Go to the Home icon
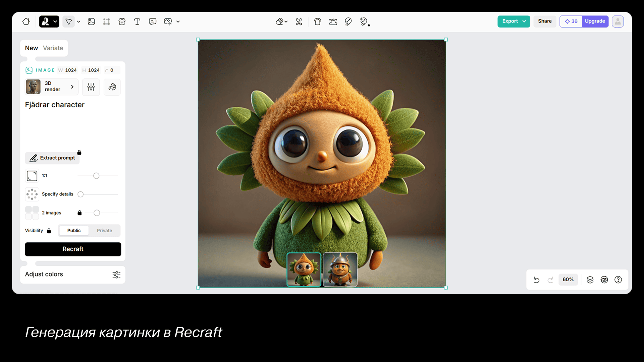 pos(26,21)
